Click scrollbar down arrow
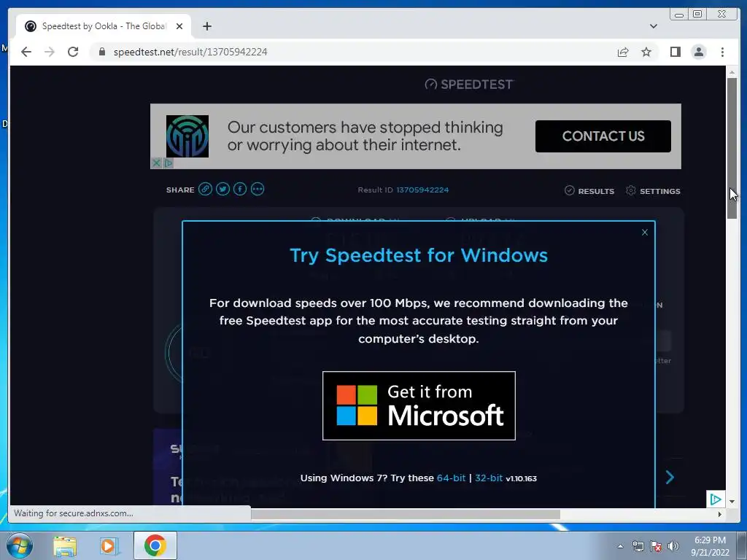Image resolution: width=747 pixels, height=560 pixels. [732, 502]
